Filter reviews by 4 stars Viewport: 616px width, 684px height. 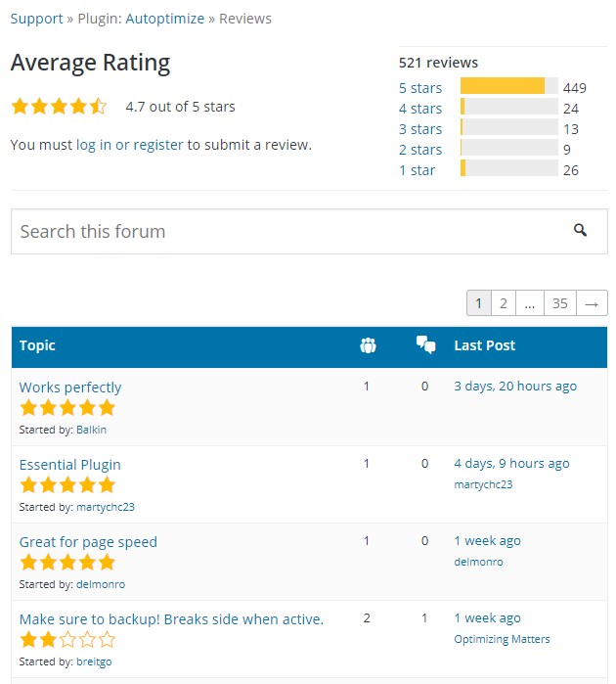(420, 109)
